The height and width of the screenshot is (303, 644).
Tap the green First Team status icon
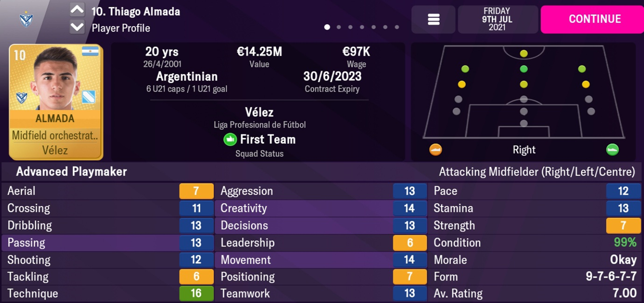point(230,140)
